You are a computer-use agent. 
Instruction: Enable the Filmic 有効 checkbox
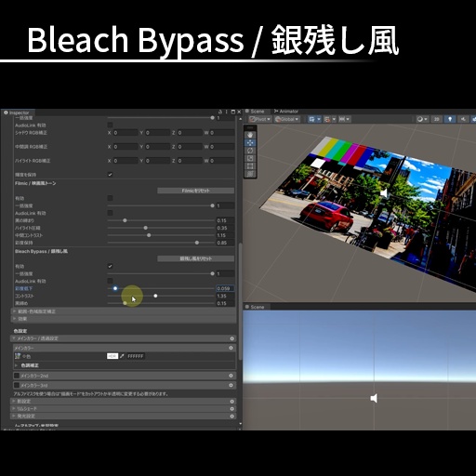pos(110,198)
